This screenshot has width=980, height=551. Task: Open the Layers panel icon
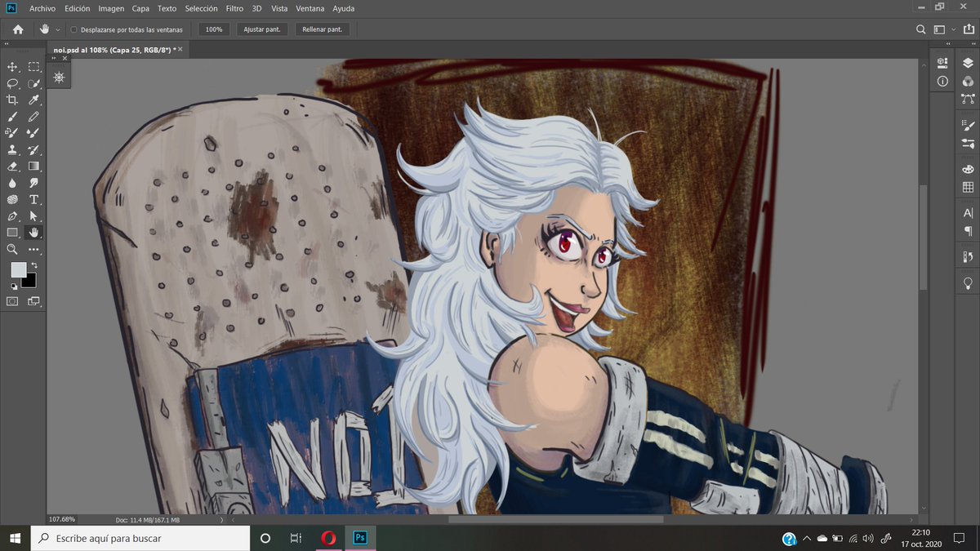point(968,62)
